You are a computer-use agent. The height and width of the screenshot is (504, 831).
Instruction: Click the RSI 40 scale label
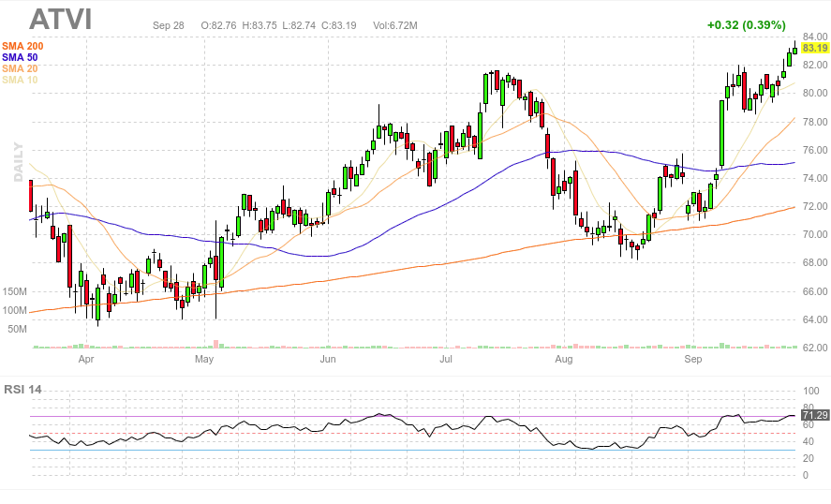point(809,441)
